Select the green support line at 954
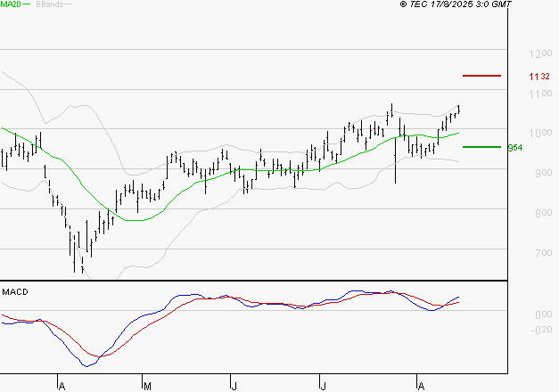Screen dimensions: 559x392 point(481,147)
